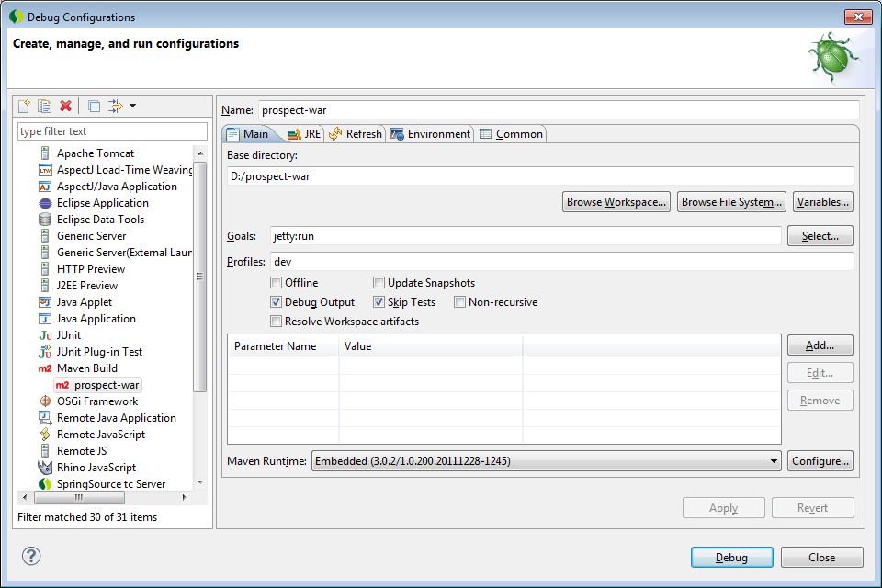Uncheck the Debug Output checkbox

(277, 302)
